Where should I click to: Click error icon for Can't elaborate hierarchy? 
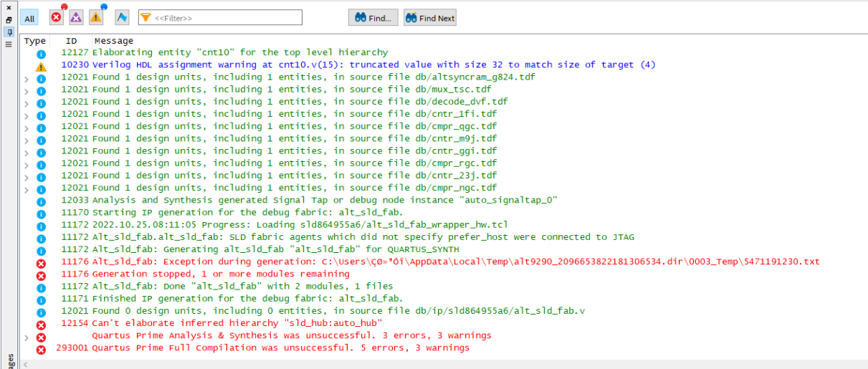click(41, 325)
